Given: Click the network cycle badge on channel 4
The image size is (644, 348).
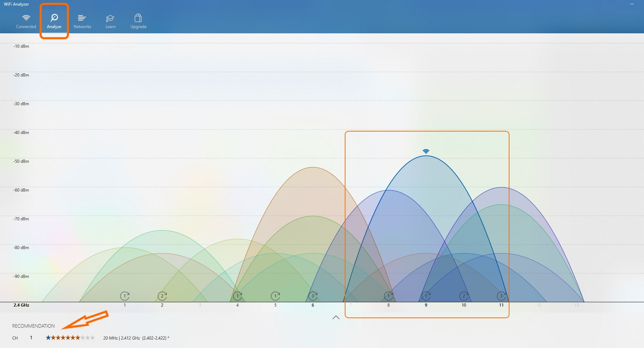Looking at the screenshot, I should pyautogui.click(x=238, y=296).
